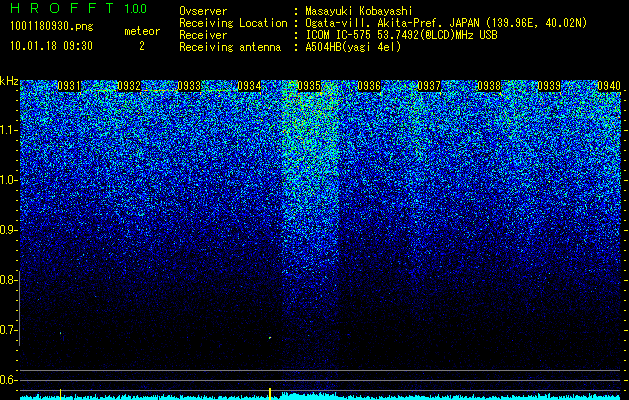629x400 pixels.
Task: Click the 1.1 kHz axis label
Action: [8, 130]
